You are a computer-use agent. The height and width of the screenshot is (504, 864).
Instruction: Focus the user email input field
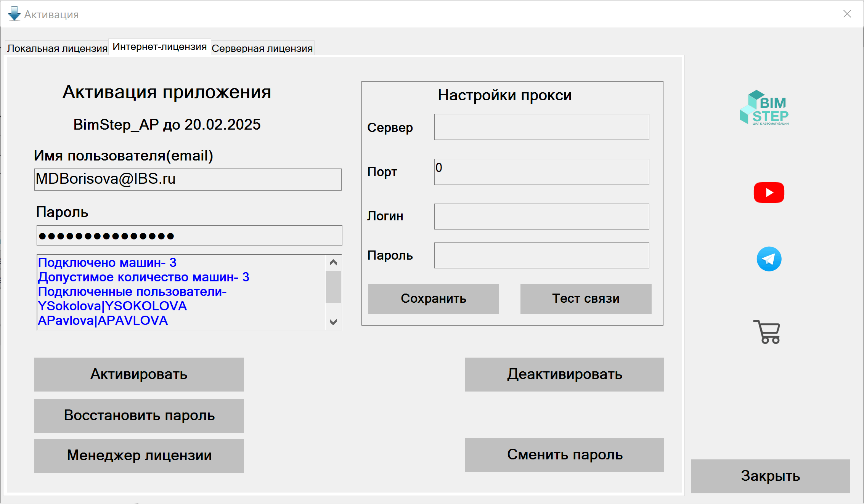pos(188,180)
